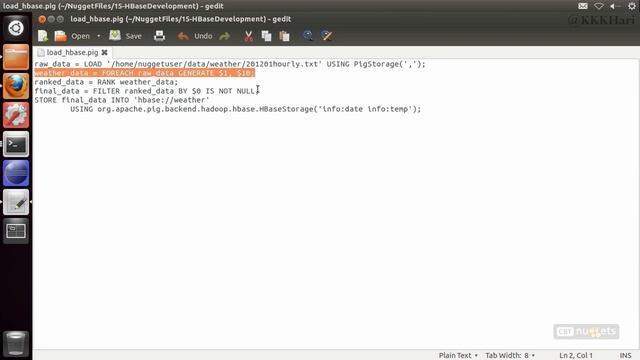This screenshot has height=360, width=640.
Task: Save the load_hbase.pig file
Action: 125,36
